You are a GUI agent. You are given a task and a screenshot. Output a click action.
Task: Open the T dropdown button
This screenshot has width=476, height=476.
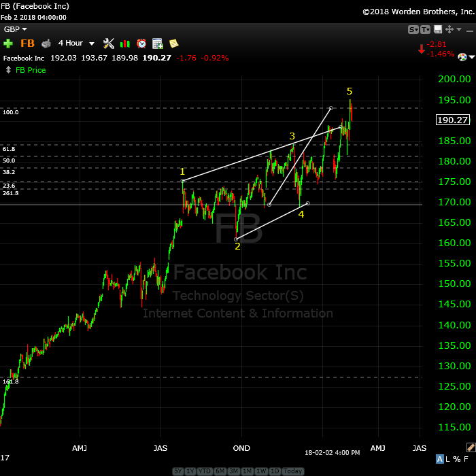[x=425, y=29]
